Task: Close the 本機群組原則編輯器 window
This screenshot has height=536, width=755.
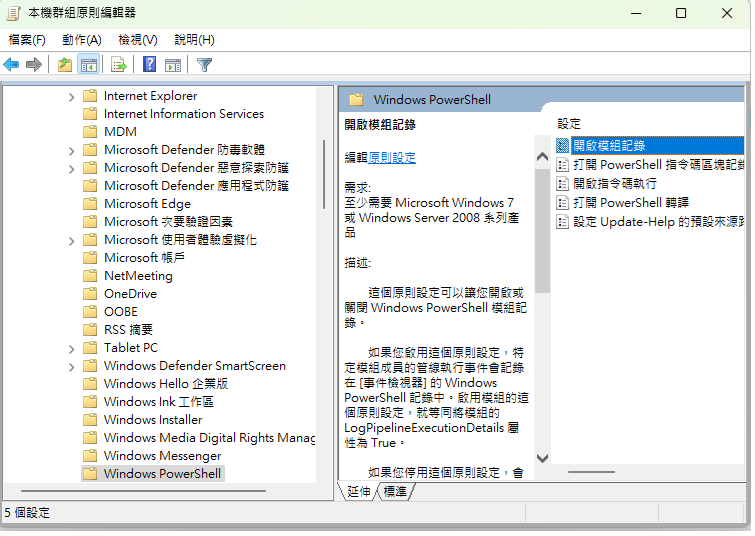Action: (x=727, y=13)
